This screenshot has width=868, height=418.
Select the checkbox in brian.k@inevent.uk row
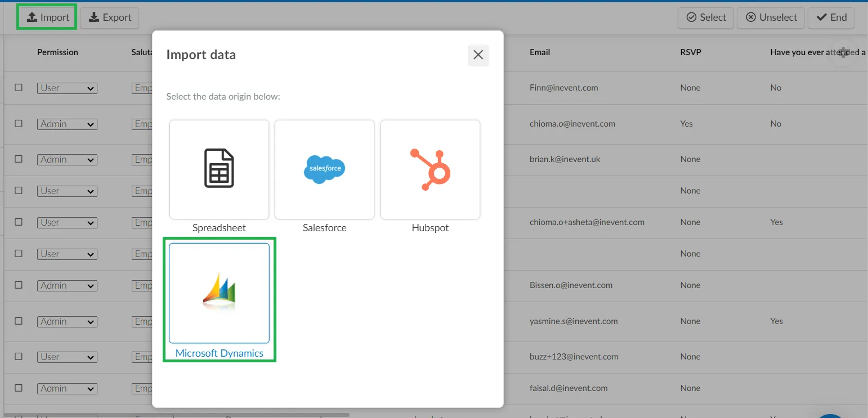[19, 159]
